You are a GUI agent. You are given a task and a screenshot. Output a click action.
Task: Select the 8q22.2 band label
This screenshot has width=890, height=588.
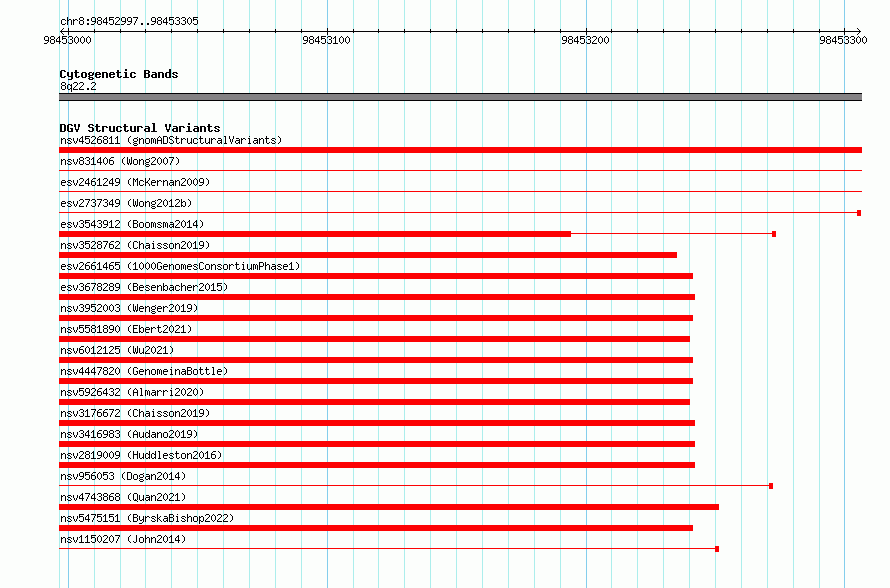tap(78, 86)
